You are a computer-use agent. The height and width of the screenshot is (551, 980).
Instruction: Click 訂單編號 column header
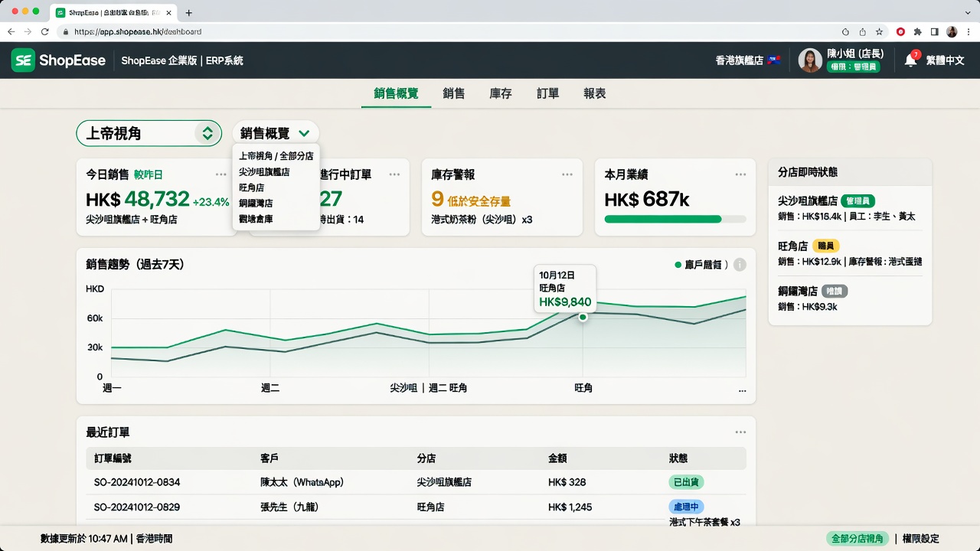113,458
